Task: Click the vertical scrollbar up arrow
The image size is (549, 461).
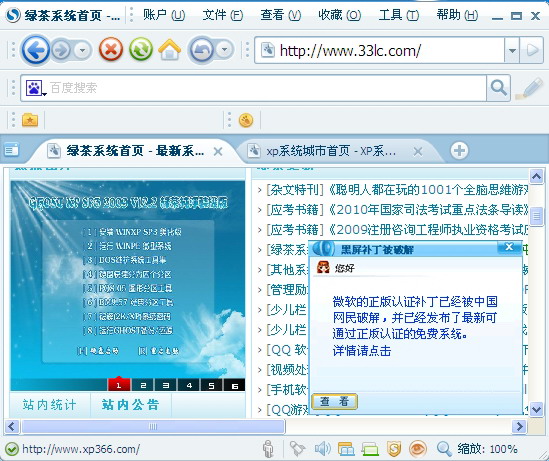Action: [x=536, y=176]
